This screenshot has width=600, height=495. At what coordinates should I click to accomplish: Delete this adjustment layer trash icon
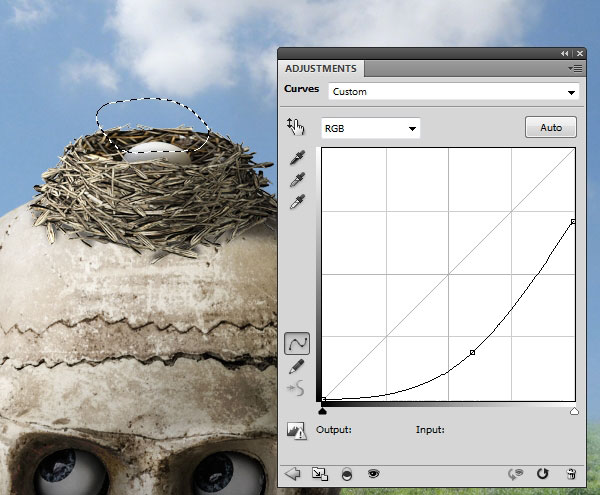(x=571, y=474)
